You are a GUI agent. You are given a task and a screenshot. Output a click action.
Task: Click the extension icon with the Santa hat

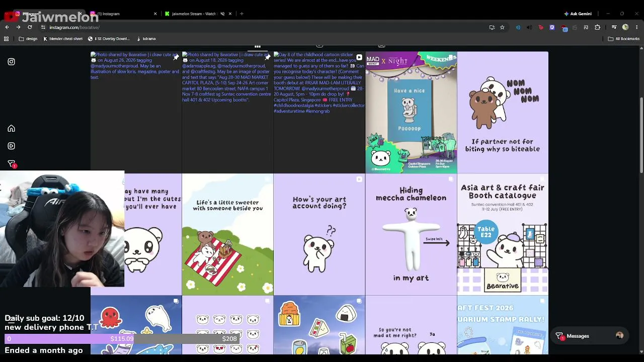pos(564,28)
